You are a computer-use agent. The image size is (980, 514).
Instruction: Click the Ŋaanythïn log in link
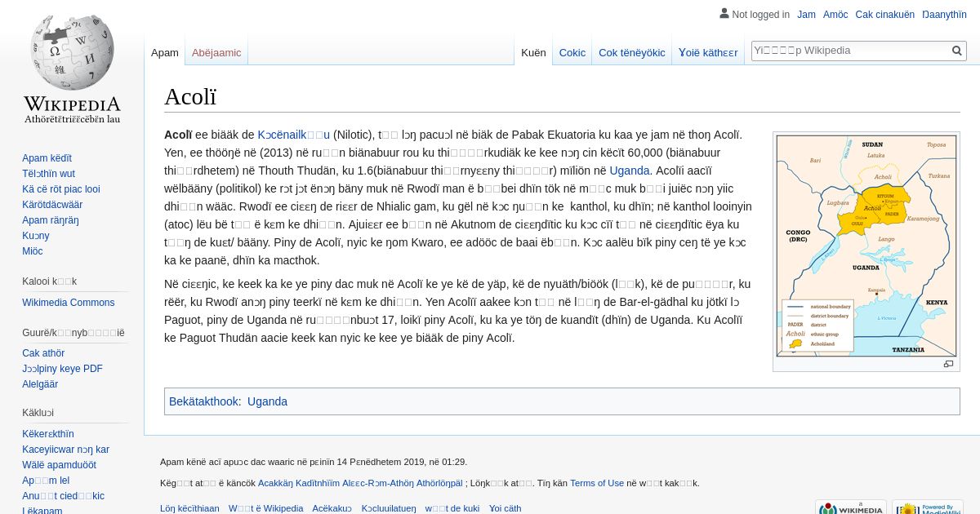point(944,15)
